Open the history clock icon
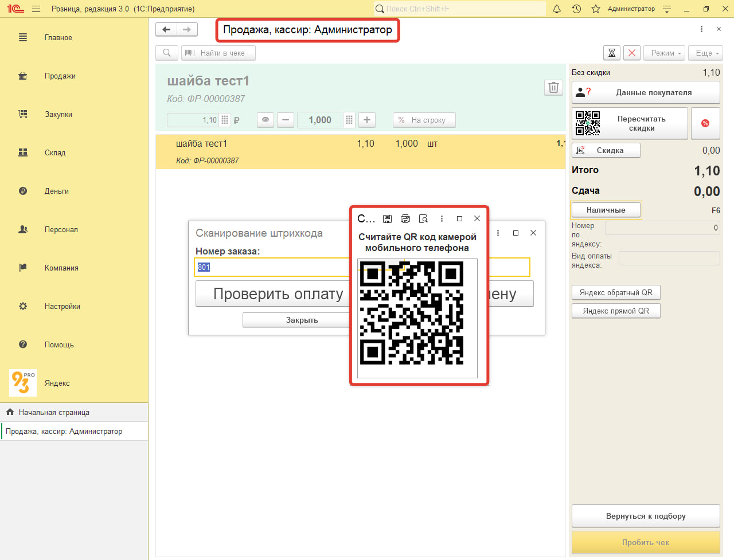The height and width of the screenshot is (560, 734). pyautogui.click(x=576, y=9)
